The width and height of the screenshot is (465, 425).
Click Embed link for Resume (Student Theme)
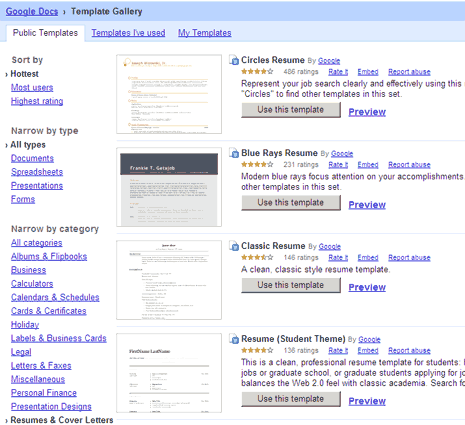tap(368, 350)
